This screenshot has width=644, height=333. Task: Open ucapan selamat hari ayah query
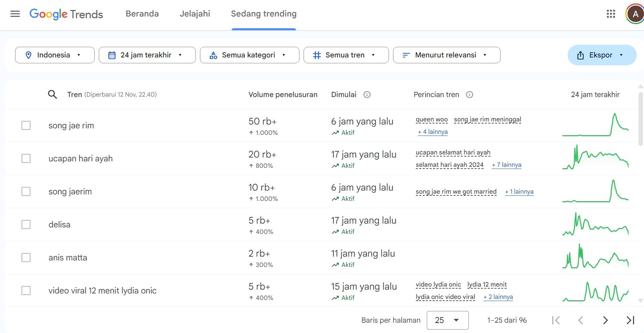pos(453,152)
